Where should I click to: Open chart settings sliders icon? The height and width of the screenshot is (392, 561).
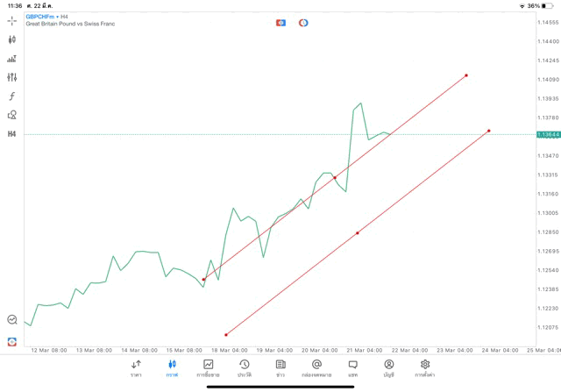click(11, 77)
